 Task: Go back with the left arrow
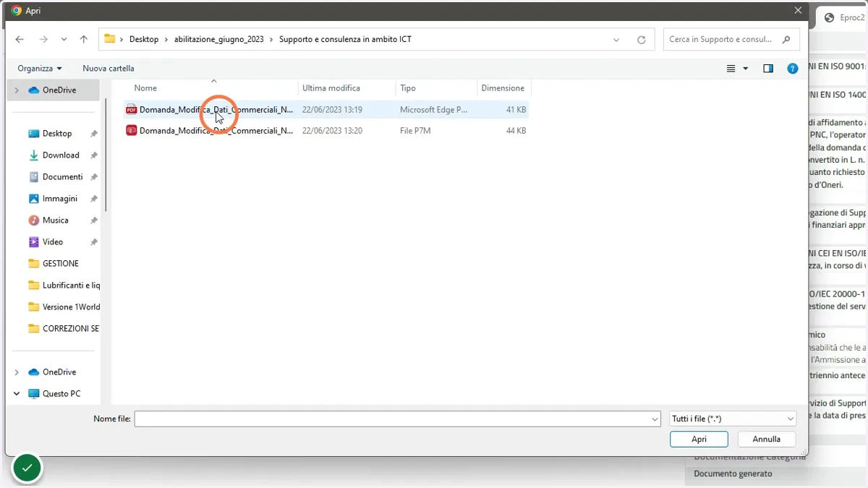click(x=20, y=40)
